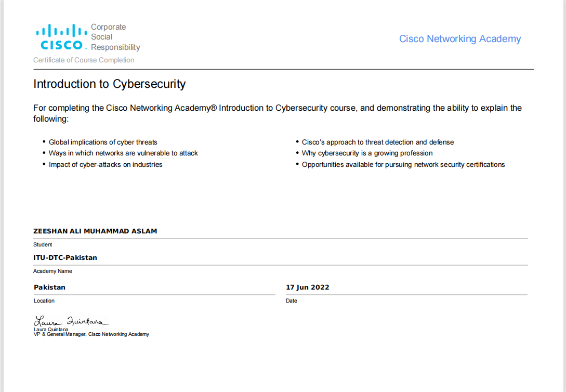
Task: Click the course completion description paragraph
Action: (x=278, y=113)
